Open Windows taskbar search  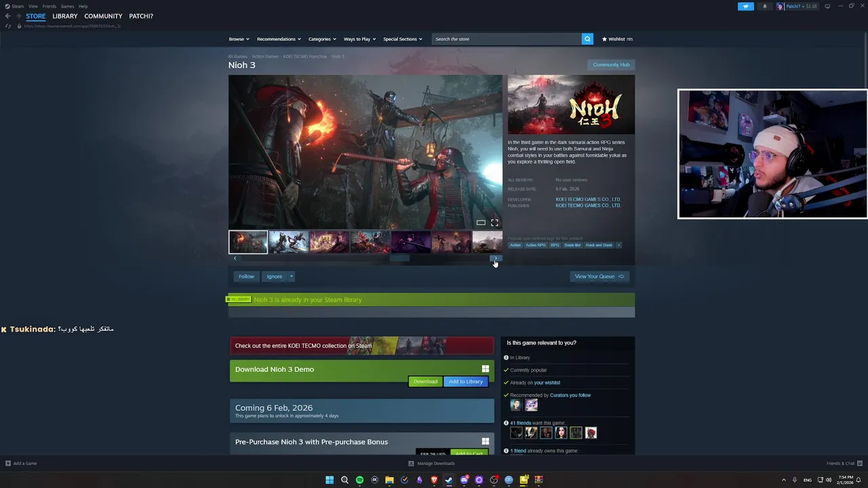(x=344, y=480)
